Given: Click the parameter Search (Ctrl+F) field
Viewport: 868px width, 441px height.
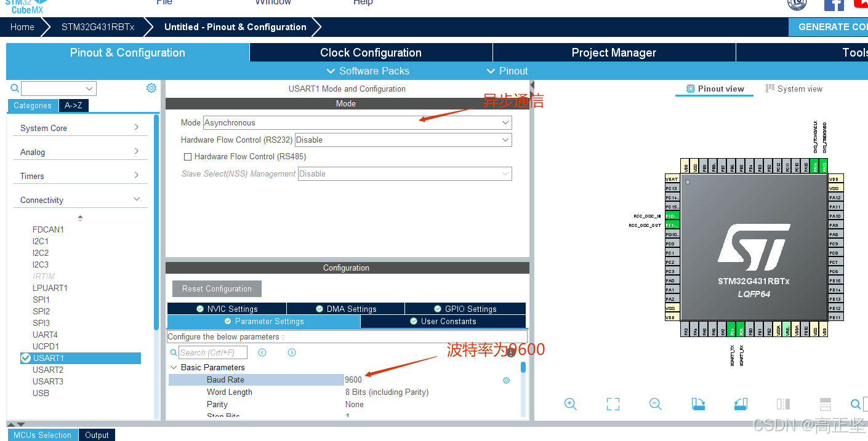Looking at the screenshot, I should [x=213, y=352].
